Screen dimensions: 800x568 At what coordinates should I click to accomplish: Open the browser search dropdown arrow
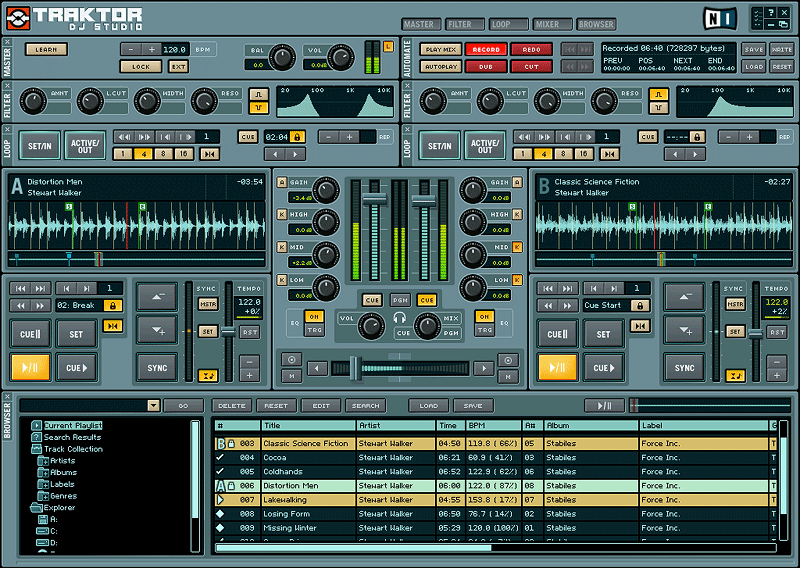click(153, 406)
